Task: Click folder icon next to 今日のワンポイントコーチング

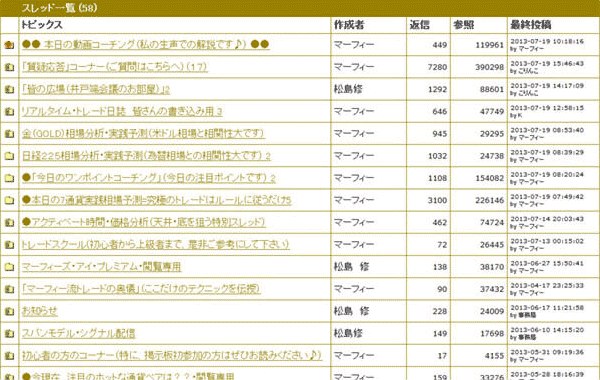Action: (x=9, y=178)
